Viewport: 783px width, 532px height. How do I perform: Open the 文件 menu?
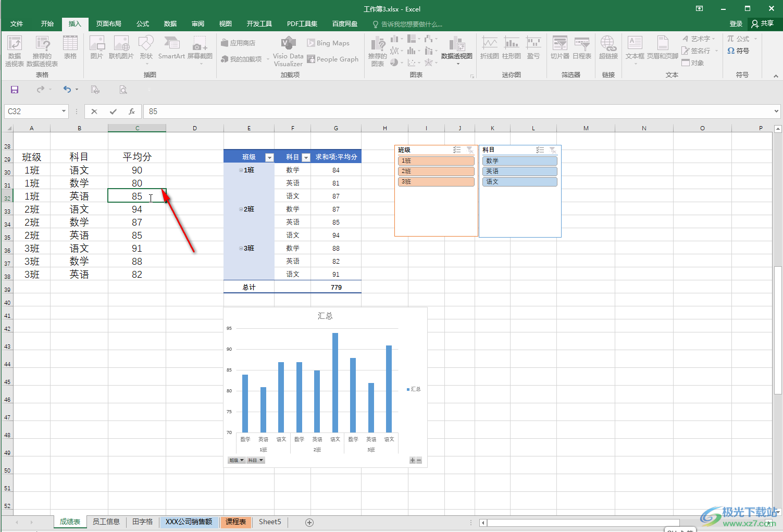[17, 24]
